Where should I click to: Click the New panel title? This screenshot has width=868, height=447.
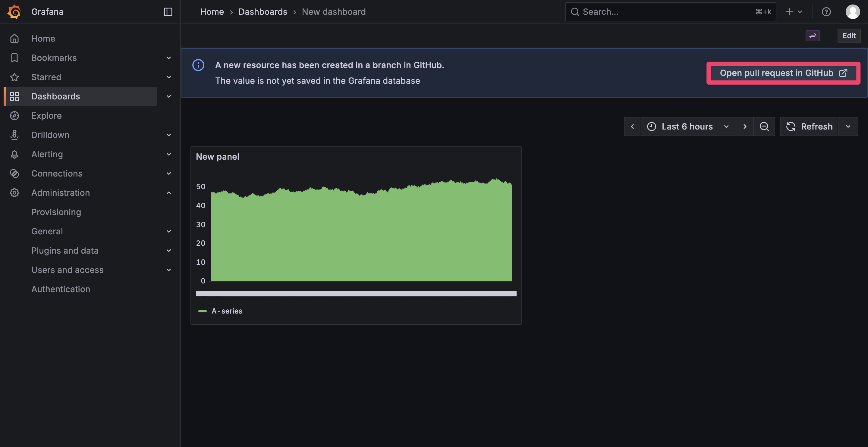[x=218, y=157]
